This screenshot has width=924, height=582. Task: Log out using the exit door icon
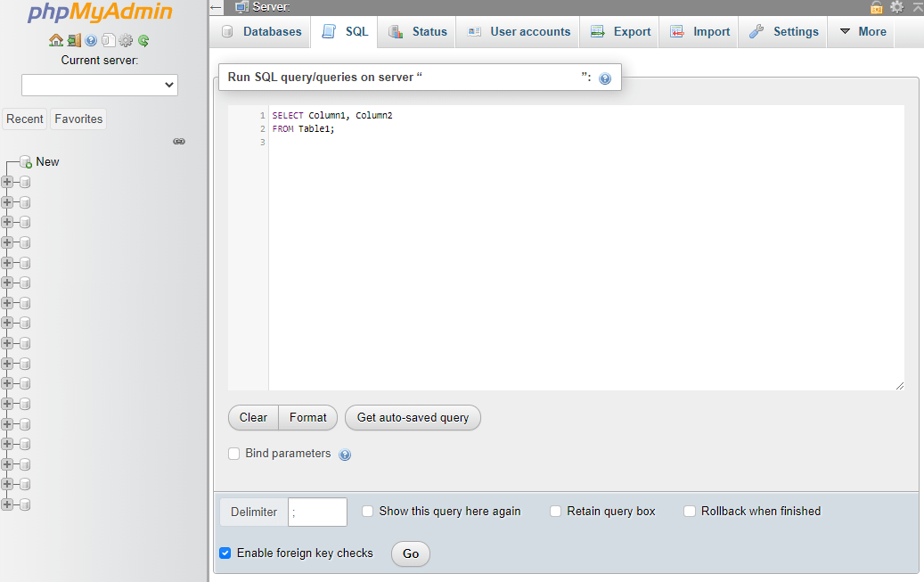coord(74,40)
